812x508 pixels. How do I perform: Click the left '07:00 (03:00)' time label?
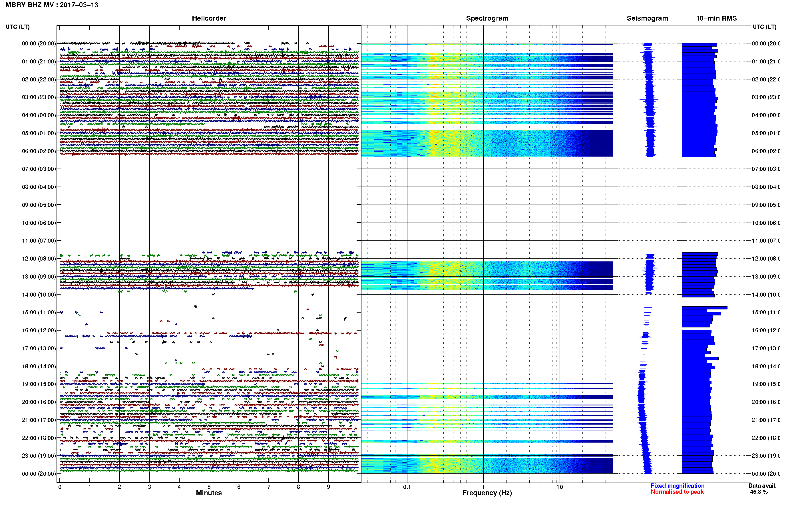[x=39, y=169]
